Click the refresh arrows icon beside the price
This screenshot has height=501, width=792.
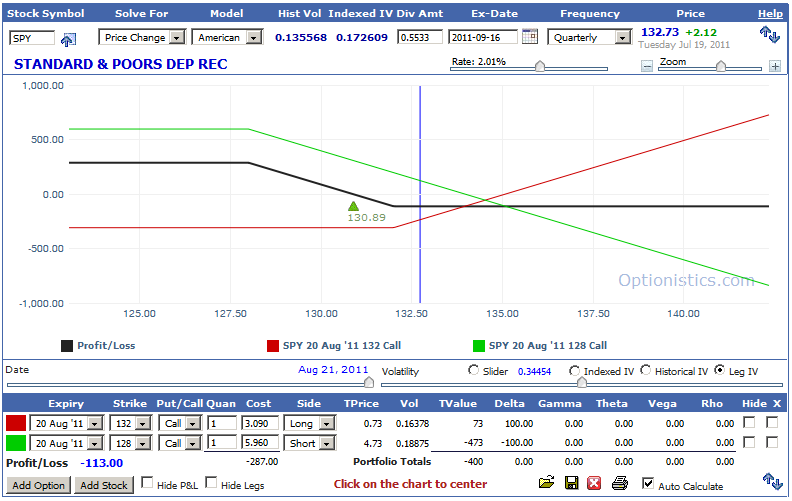[770, 35]
